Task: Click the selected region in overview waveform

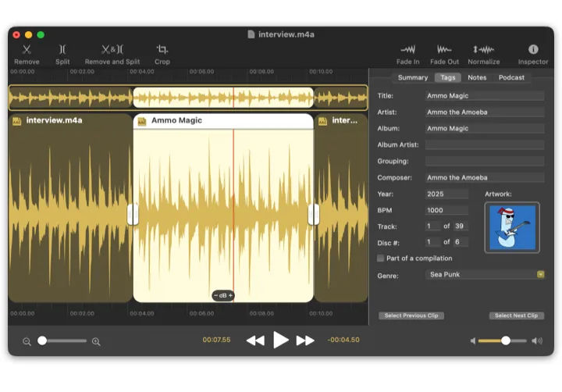Action: coord(223,97)
